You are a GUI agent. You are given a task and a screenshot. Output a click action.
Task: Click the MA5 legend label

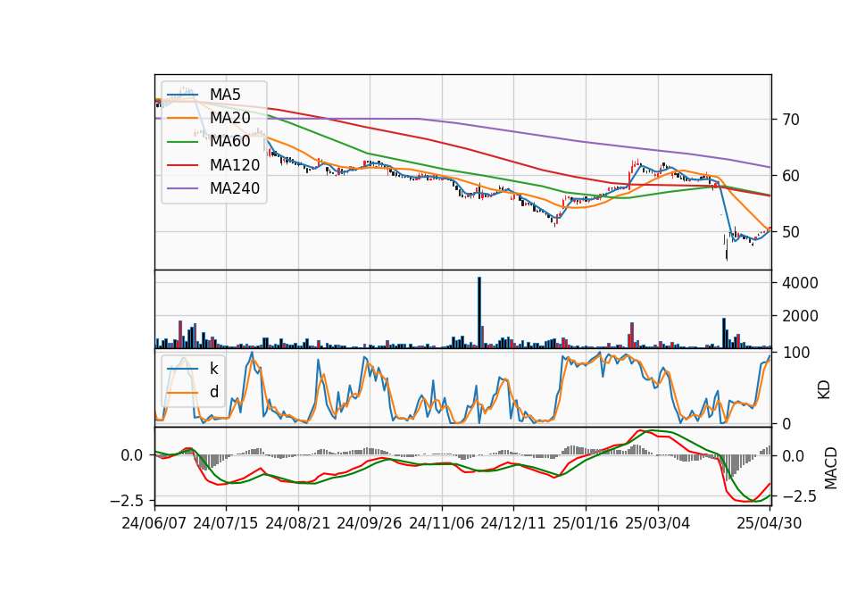pyautogui.click(x=225, y=95)
